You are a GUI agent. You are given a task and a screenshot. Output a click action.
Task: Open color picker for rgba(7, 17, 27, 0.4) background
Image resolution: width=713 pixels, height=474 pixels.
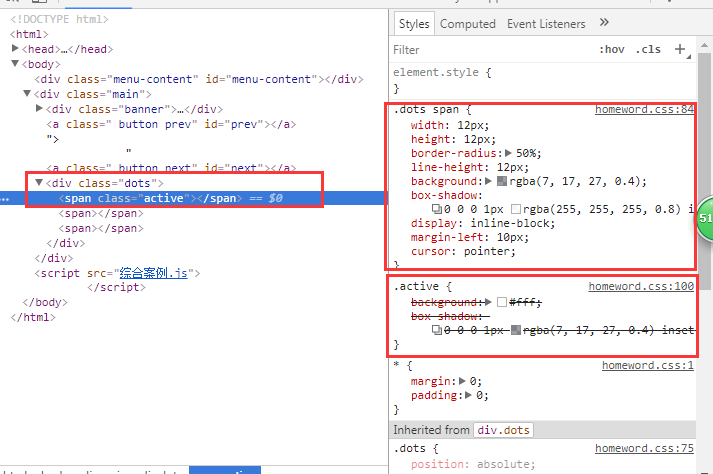[x=502, y=181]
